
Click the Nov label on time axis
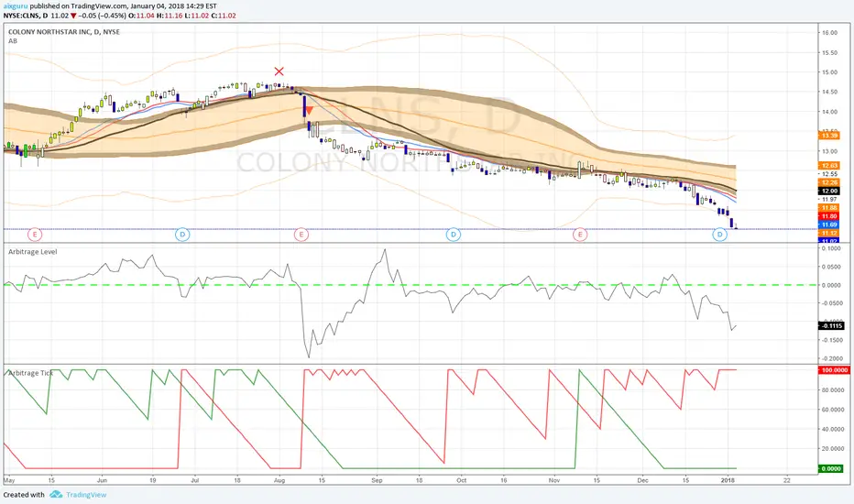554,480
